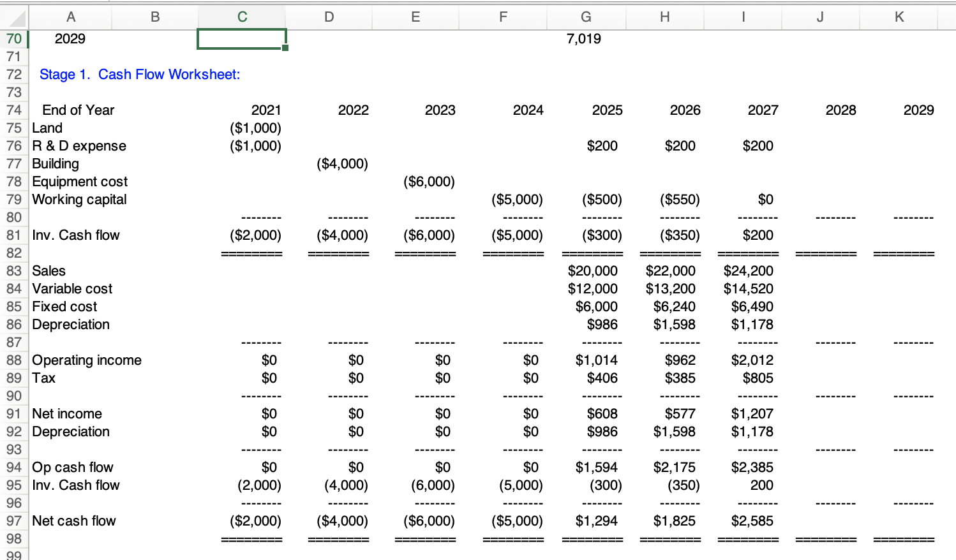Select the 'Working capital' label cell
The height and width of the screenshot is (560, 956).
(x=78, y=200)
